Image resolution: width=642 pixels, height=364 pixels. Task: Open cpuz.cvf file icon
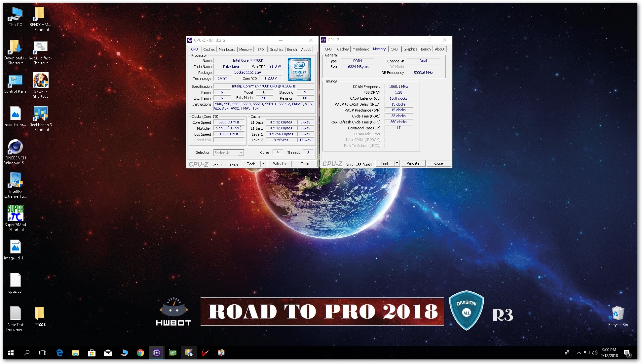click(x=15, y=283)
